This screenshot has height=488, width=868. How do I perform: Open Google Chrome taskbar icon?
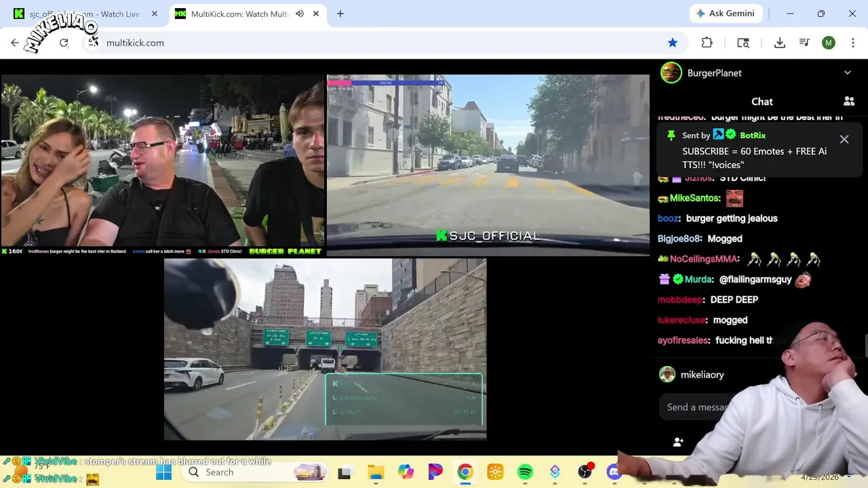click(465, 472)
